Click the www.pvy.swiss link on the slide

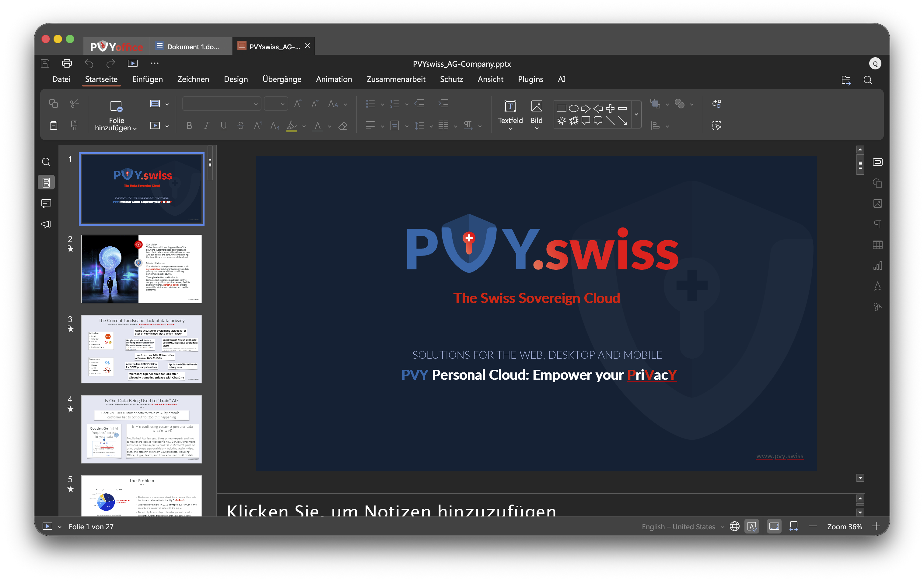[780, 456]
